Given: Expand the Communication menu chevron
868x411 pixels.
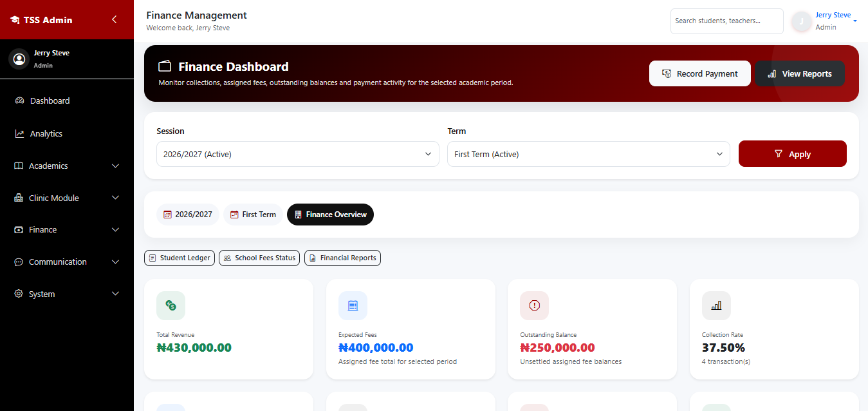Looking at the screenshot, I should 116,262.
